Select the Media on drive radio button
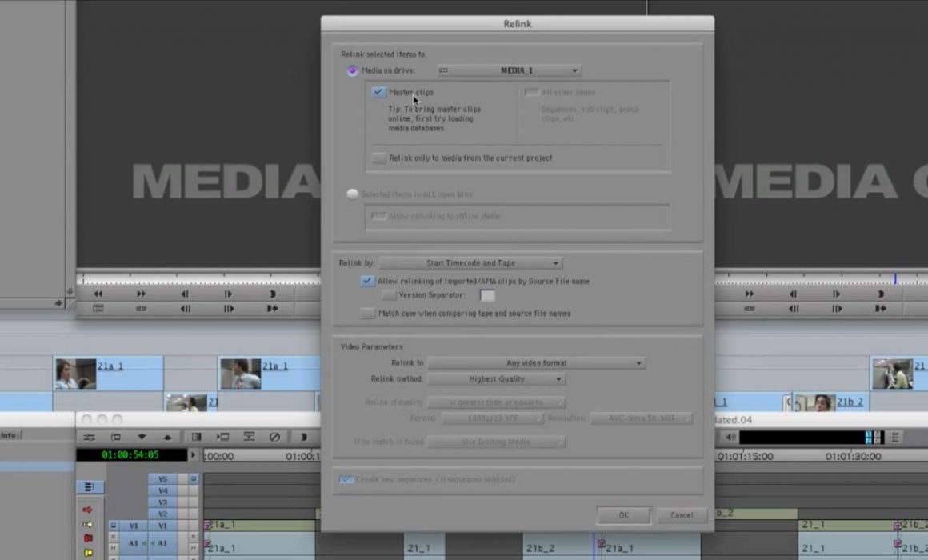Viewport: 928px width, 560px height. [x=352, y=70]
